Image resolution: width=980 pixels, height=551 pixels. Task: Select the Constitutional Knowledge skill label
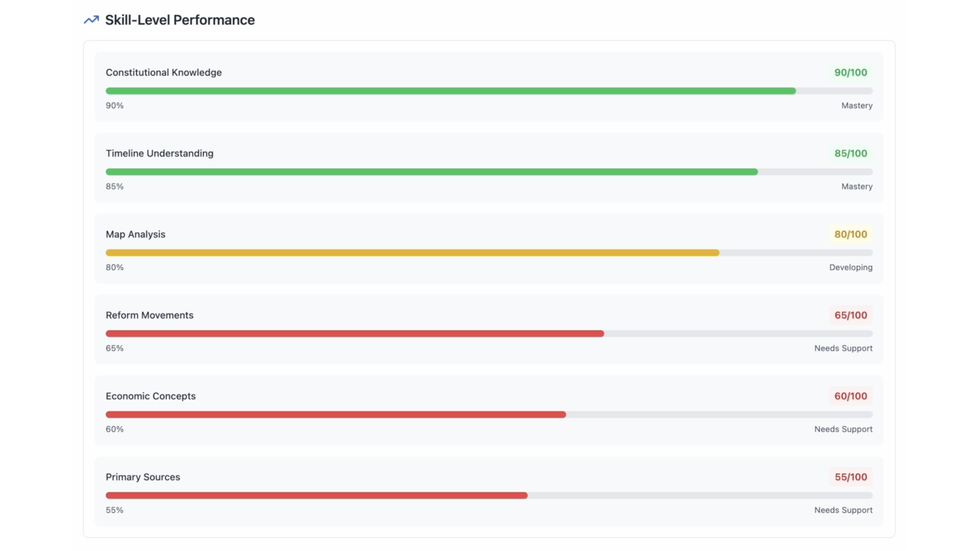coord(164,72)
